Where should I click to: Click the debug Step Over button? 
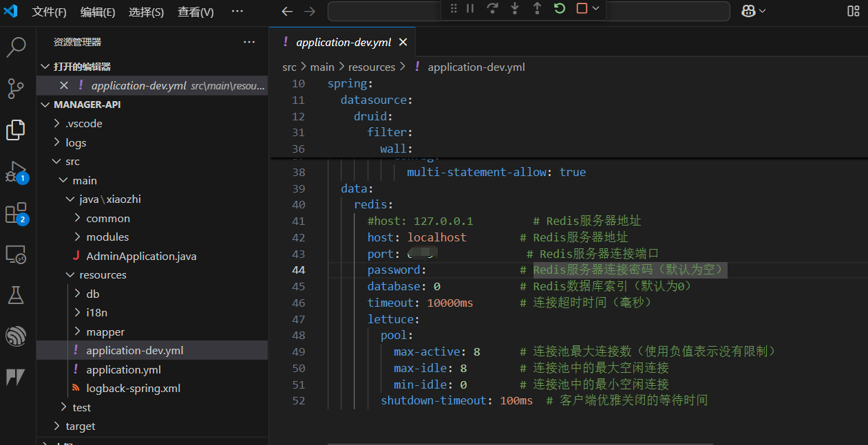click(x=492, y=9)
